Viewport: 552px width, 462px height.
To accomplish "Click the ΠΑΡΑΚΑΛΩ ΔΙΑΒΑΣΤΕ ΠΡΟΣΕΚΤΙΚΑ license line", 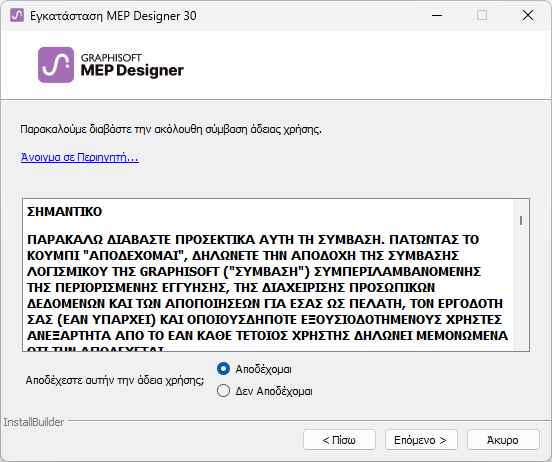I will [253, 240].
